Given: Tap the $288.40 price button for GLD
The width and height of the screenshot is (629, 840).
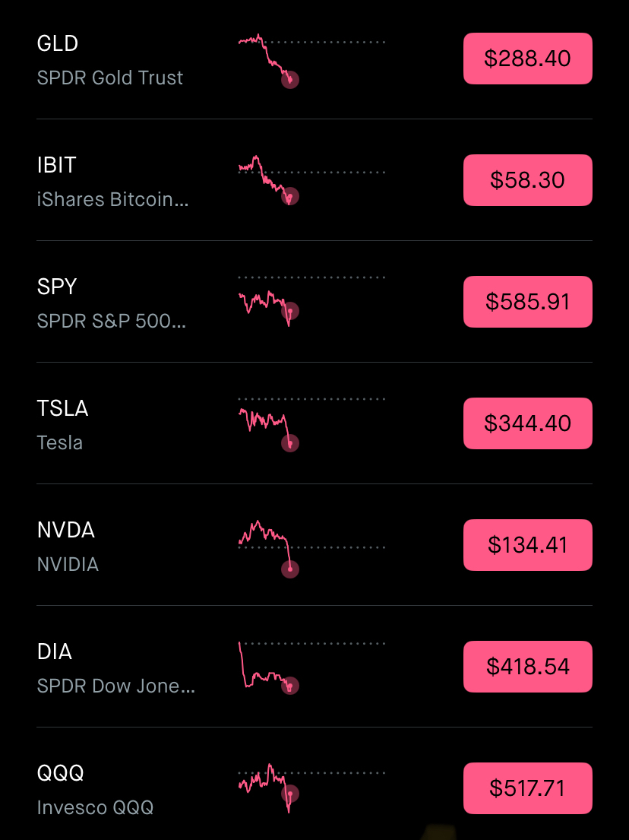Looking at the screenshot, I should [x=527, y=59].
